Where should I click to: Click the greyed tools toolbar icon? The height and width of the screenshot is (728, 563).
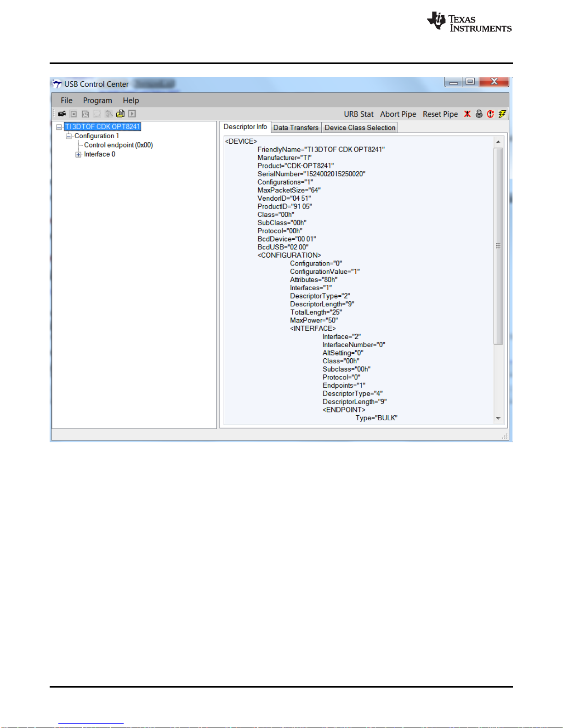[109, 114]
